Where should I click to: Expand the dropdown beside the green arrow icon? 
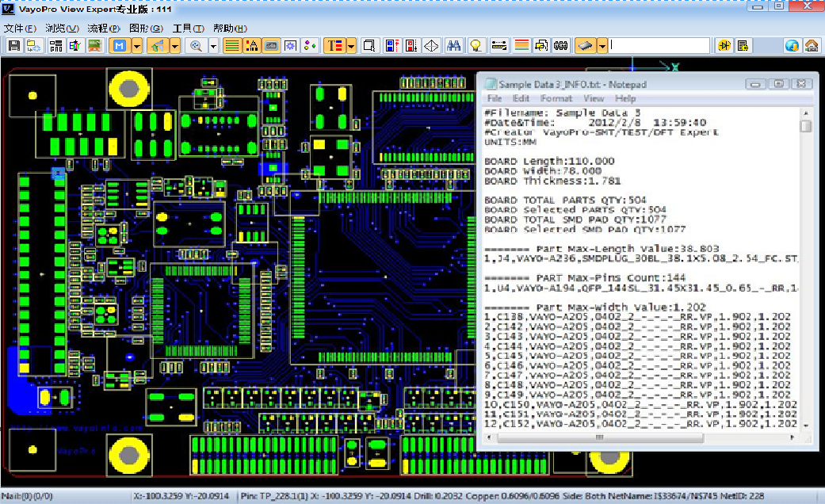tap(175, 46)
